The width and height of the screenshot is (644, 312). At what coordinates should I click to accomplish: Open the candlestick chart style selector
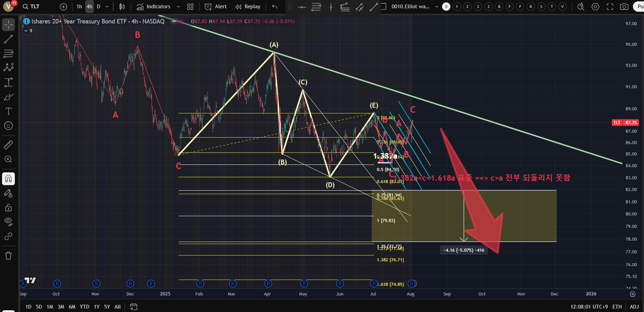(122, 7)
